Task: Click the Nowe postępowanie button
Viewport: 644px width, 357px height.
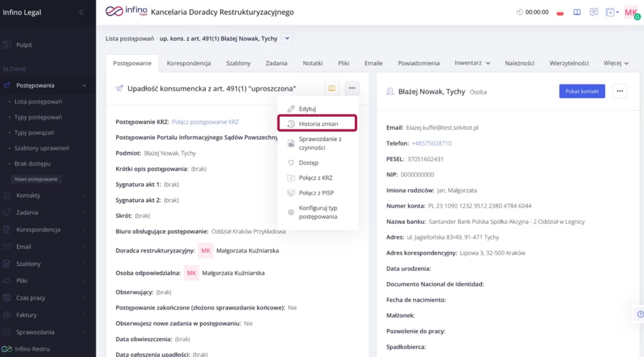Action: [x=36, y=179]
